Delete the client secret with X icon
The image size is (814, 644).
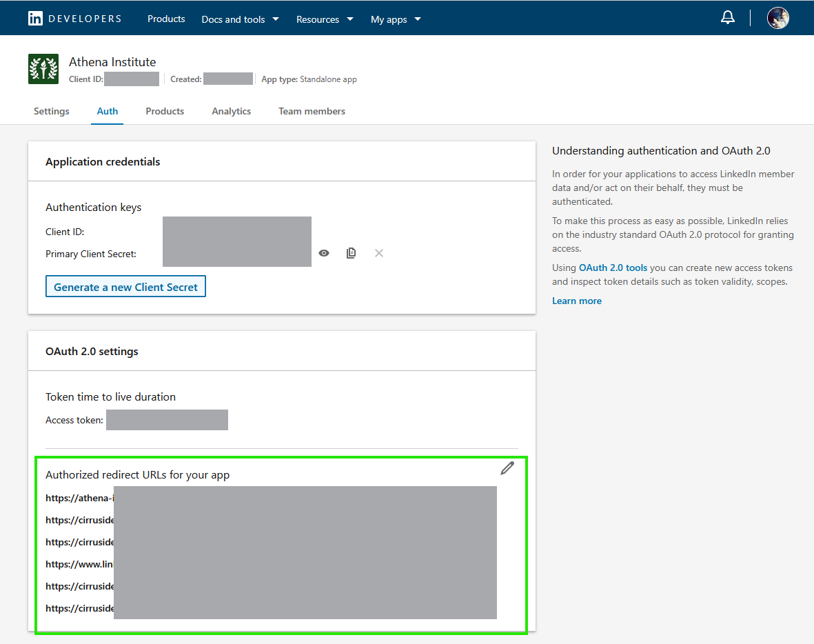point(378,253)
